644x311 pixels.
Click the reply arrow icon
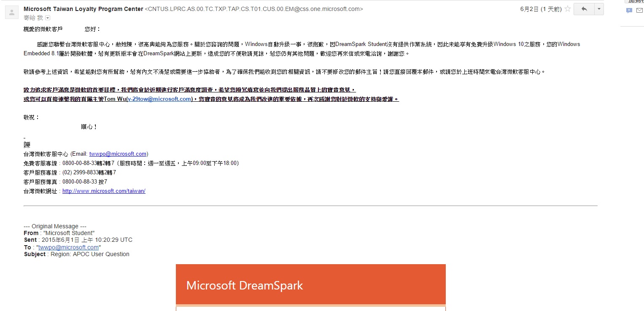pos(584,9)
